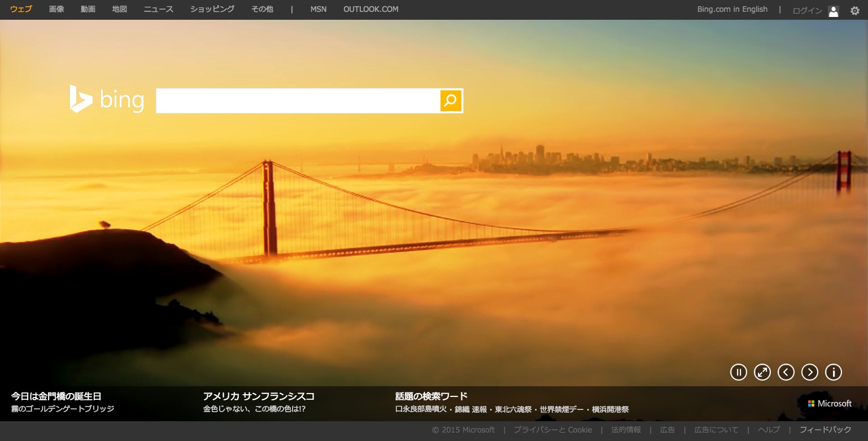Click the magnifying glass search button
Screen dimensions: 868x441
tap(451, 101)
